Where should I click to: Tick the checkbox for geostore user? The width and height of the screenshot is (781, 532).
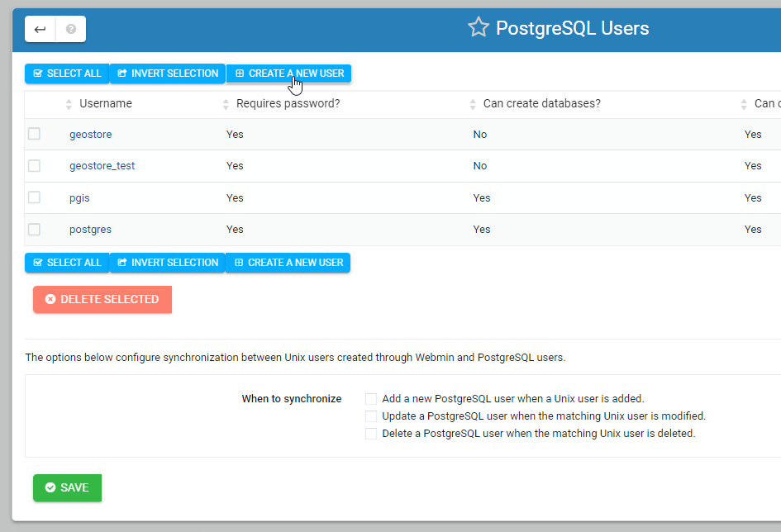tap(34, 134)
